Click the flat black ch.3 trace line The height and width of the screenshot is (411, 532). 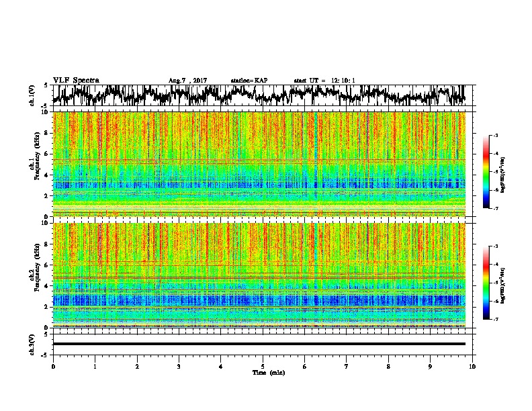click(259, 344)
